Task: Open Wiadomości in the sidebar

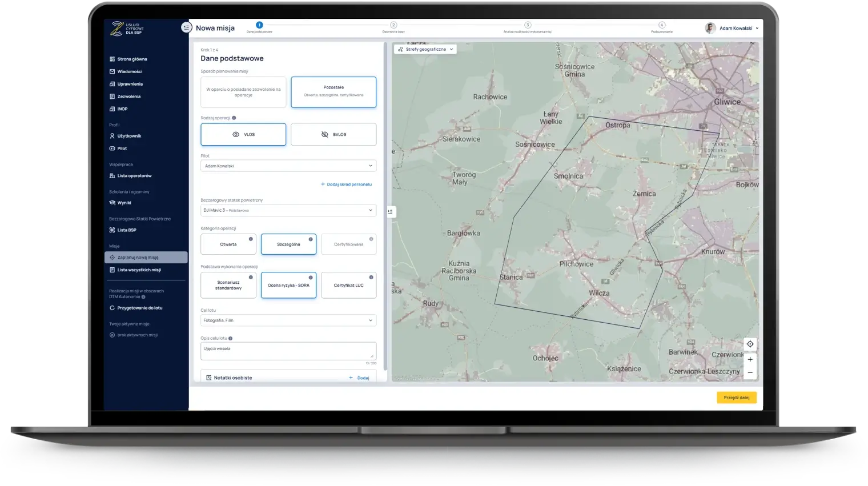Action: tap(130, 72)
